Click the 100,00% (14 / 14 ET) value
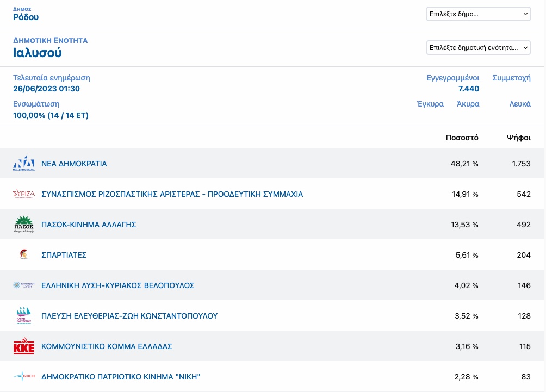The height and width of the screenshot is (392, 546). point(51,115)
